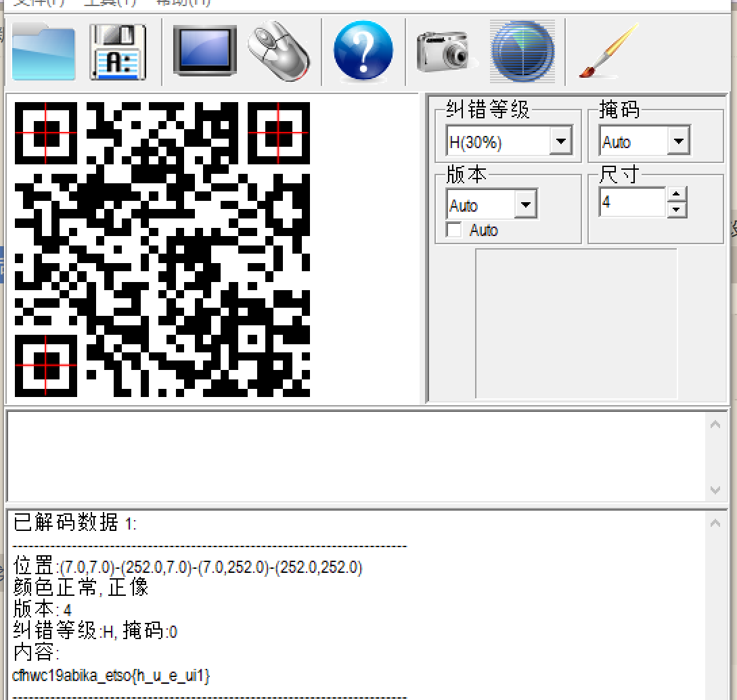Screen dimensions: 737x700
Task: Click the '已解码数据 1:' heading
Action: (x=74, y=522)
